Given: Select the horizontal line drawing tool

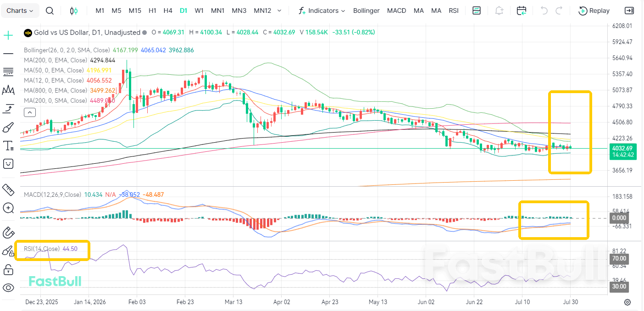Looking at the screenshot, I should click(8, 54).
